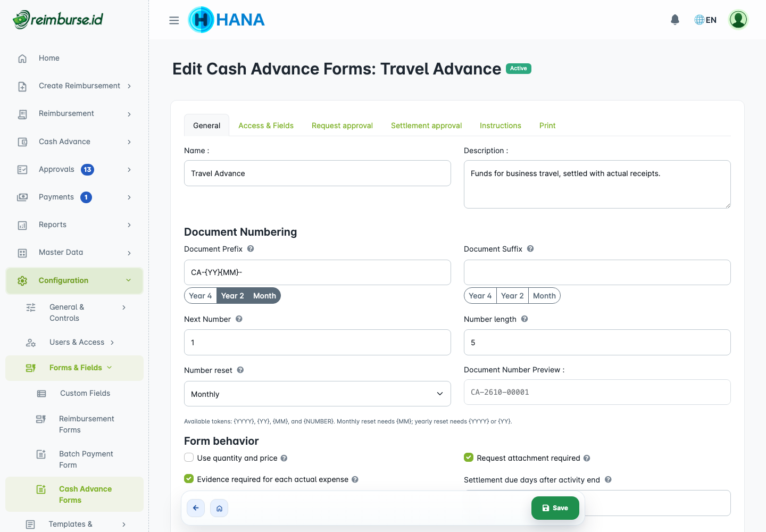
Task: Show help for Use quantity and price
Action: (284, 458)
